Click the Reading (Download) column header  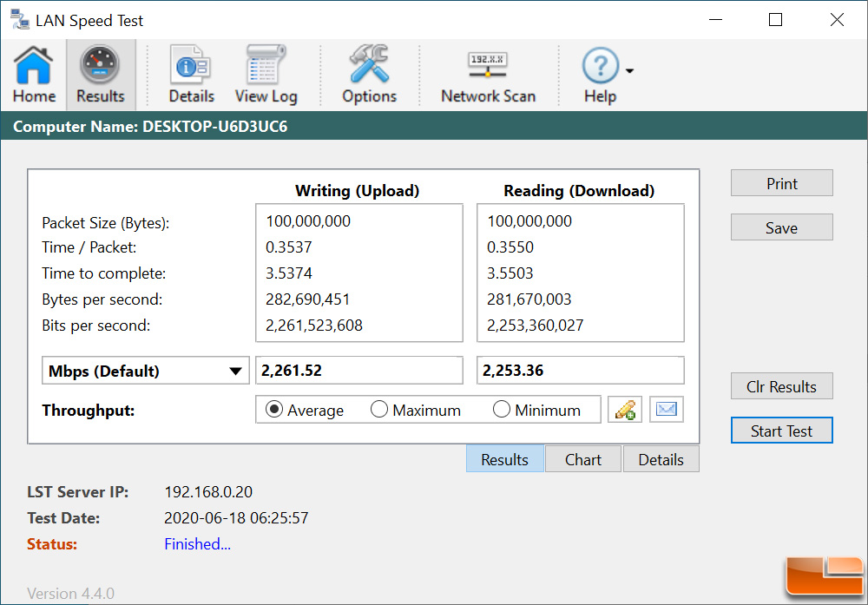click(x=579, y=190)
